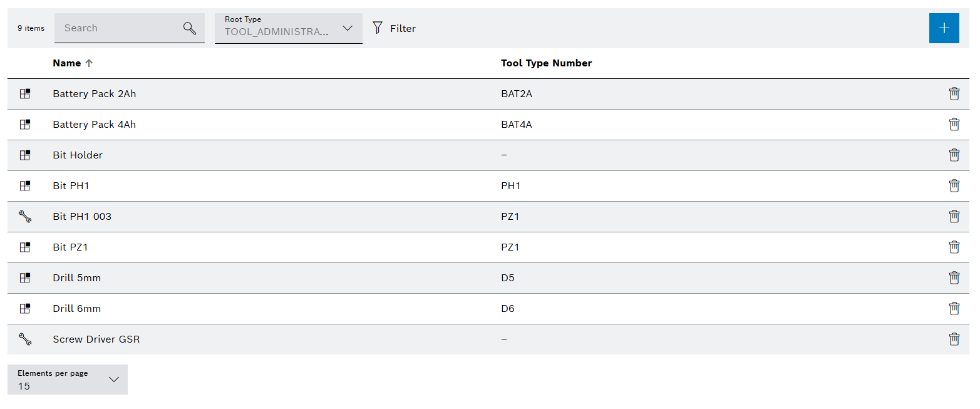The width and height of the screenshot is (980, 409).
Task: Click type icon beside Drill 5mm
Action: pos(25,277)
